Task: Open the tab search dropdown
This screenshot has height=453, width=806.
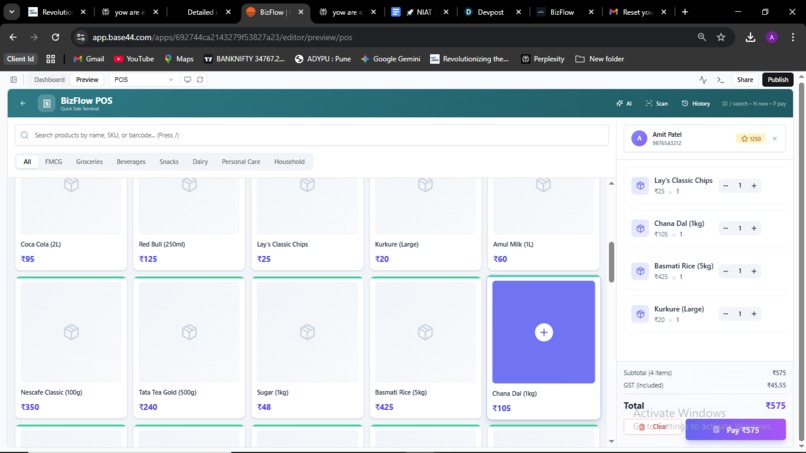Action: (x=11, y=12)
